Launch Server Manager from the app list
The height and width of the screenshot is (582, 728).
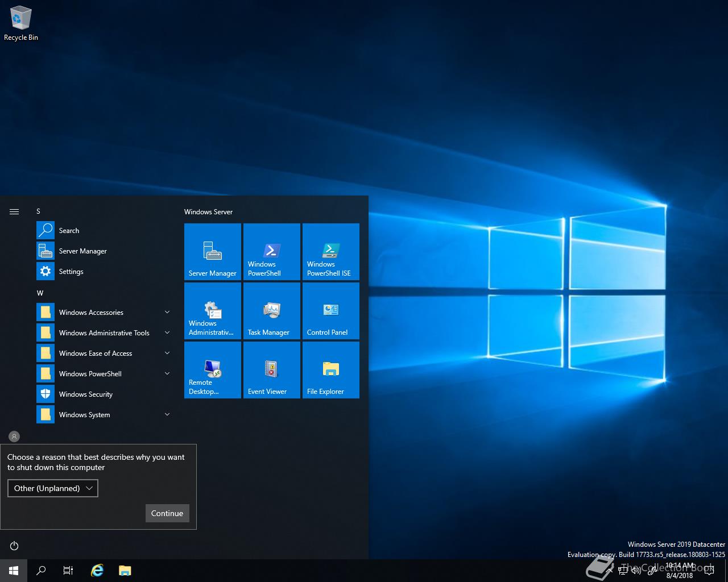pos(104,251)
